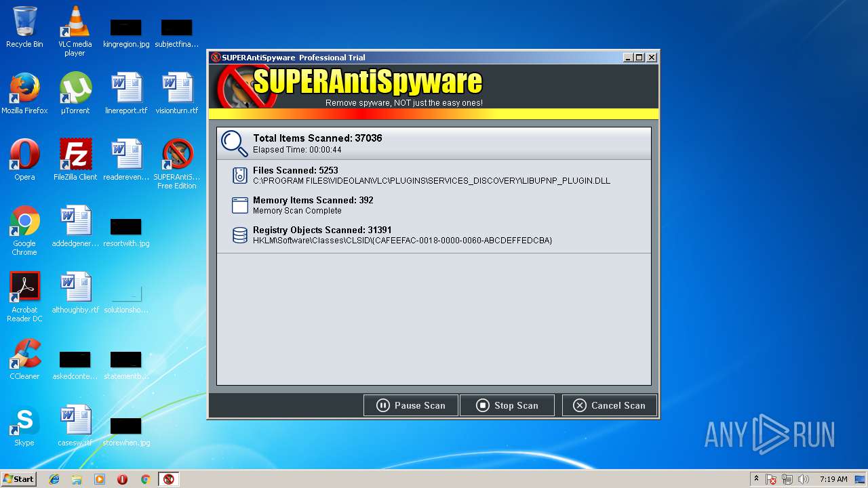Open the Windows Start menu

coord(18,479)
